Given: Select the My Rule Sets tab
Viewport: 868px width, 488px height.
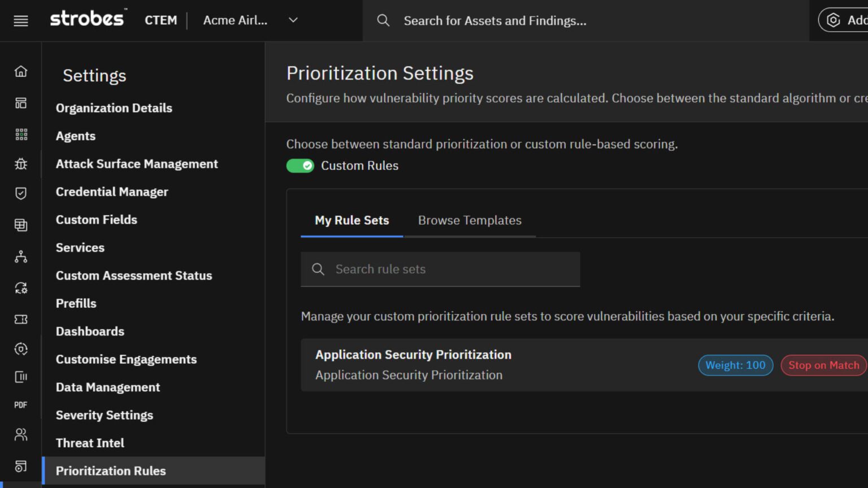Looking at the screenshot, I should click(x=351, y=220).
